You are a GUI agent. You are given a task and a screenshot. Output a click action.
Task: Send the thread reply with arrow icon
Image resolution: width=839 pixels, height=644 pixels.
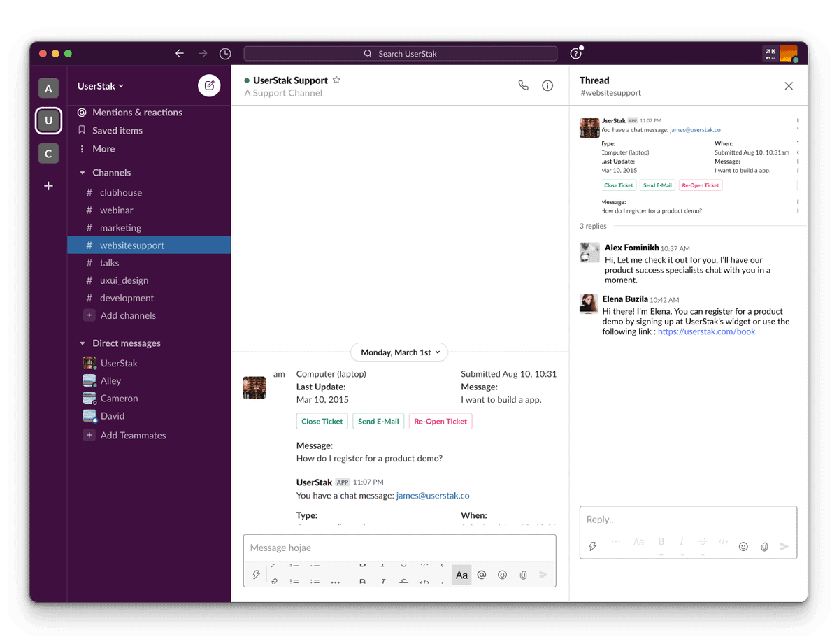(784, 546)
